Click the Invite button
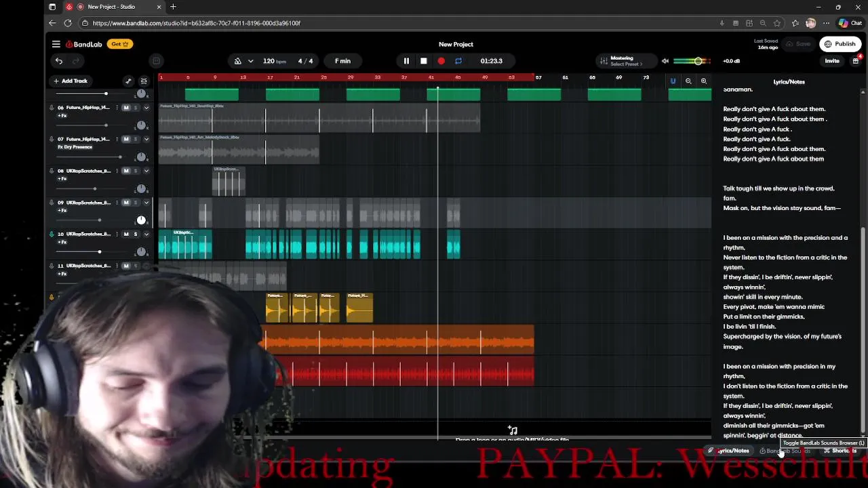Image resolution: width=868 pixels, height=488 pixels. [832, 61]
